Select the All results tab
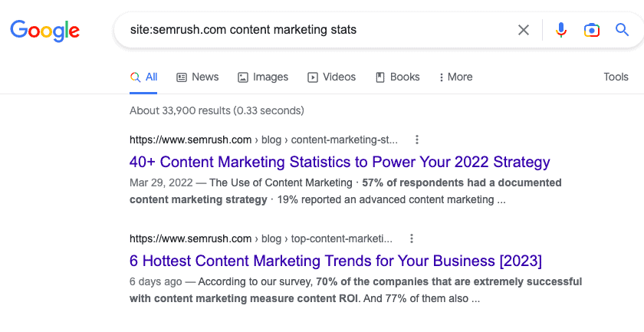 click(x=144, y=77)
